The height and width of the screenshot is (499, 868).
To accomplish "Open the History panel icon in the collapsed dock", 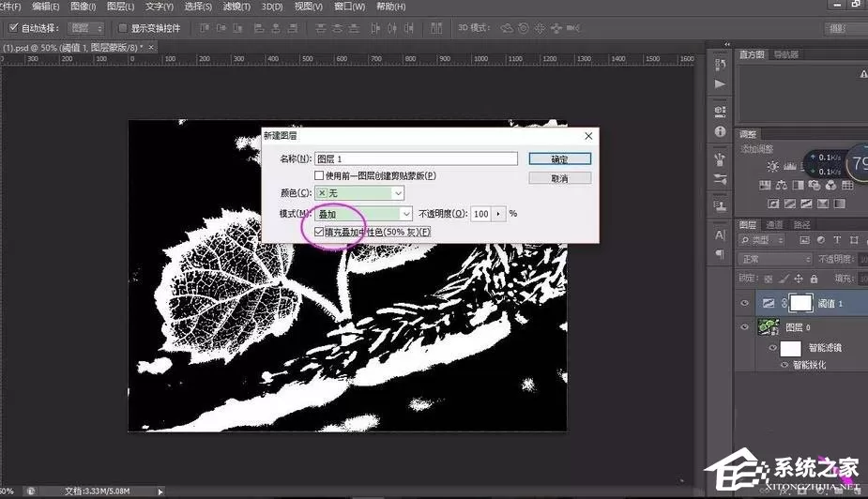I will click(x=720, y=65).
